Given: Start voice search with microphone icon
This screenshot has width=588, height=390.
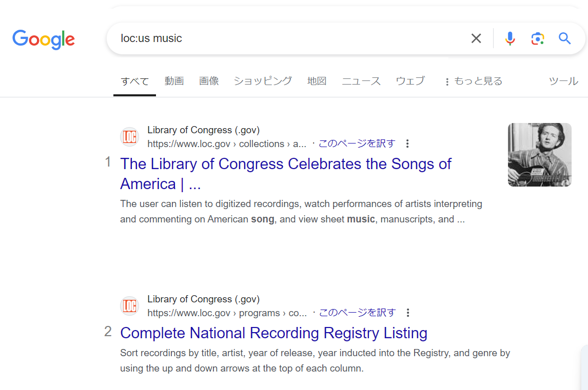Looking at the screenshot, I should click(x=509, y=38).
